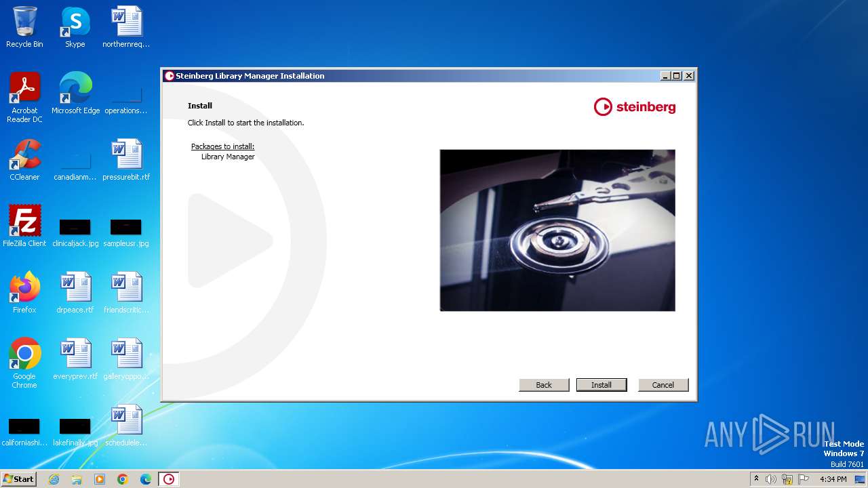Select the drpeace.rtf document
Viewport: 868px width, 488px height.
[75, 293]
